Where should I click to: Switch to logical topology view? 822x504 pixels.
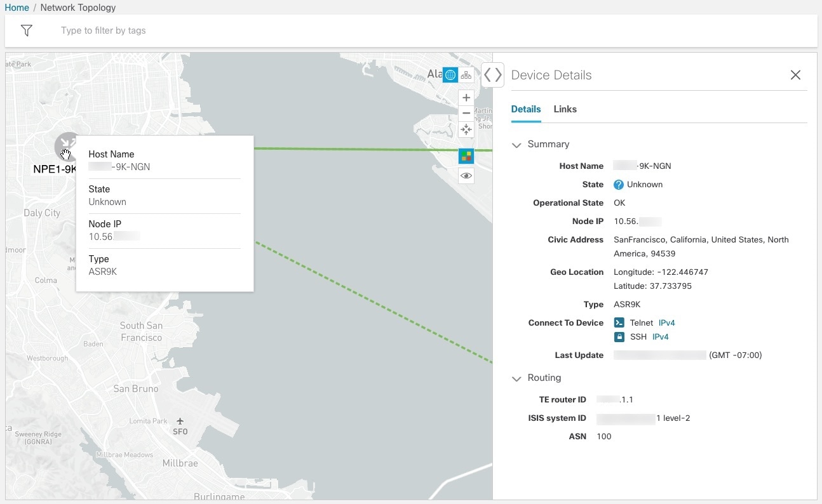tap(466, 75)
